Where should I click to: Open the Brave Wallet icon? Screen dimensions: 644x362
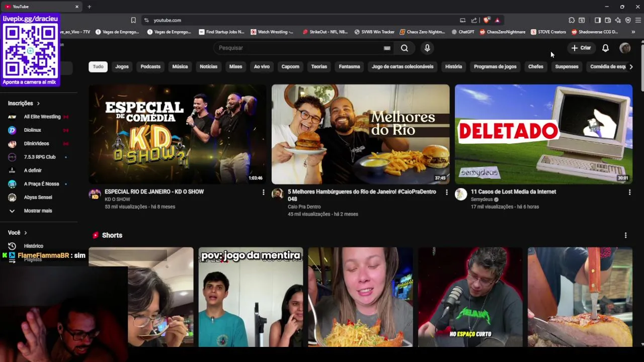(x=608, y=20)
